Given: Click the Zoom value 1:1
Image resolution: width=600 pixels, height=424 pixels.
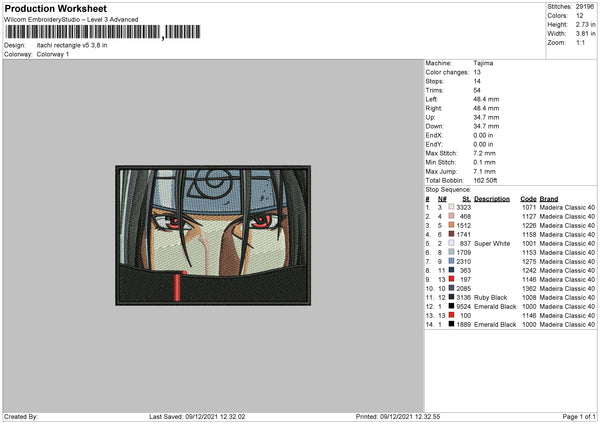Looking at the screenshot, I should pyautogui.click(x=580, y=42).
